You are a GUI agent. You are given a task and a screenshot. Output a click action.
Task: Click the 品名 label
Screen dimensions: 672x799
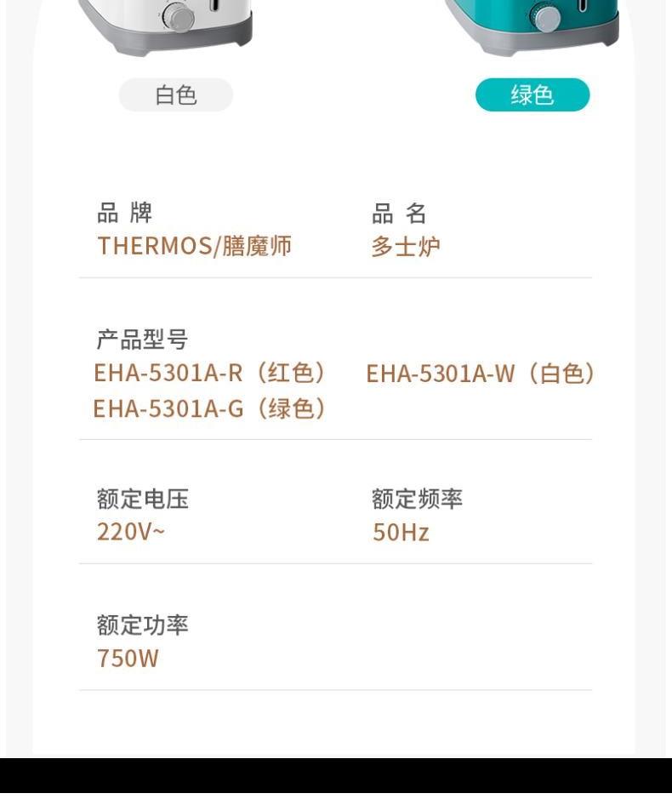(x=399, y=213)
